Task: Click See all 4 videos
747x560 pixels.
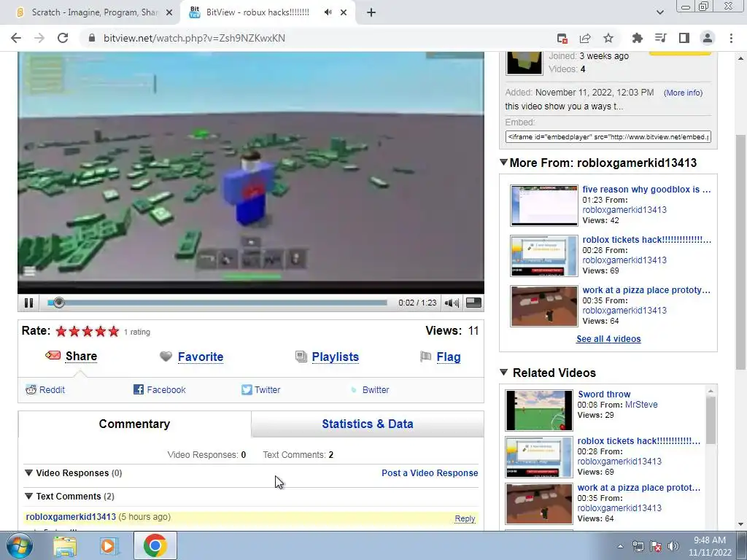Action: point(608,338)
